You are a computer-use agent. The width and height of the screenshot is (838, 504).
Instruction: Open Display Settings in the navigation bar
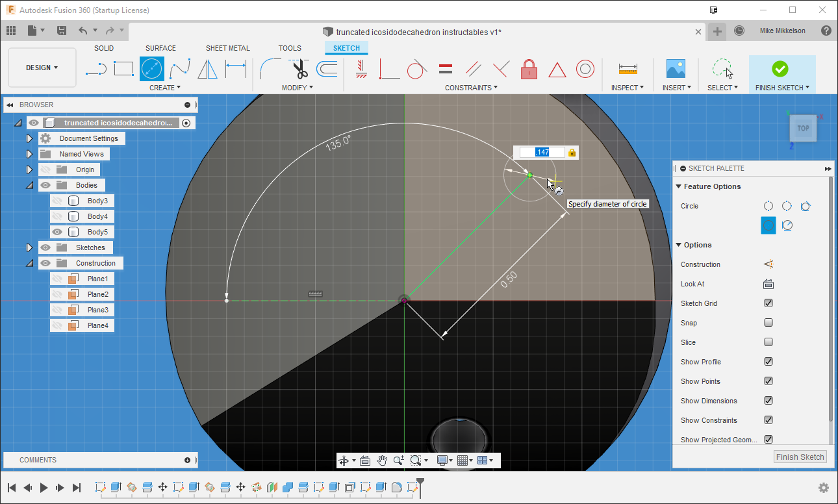pyautogui.click(x=442, y=460)
